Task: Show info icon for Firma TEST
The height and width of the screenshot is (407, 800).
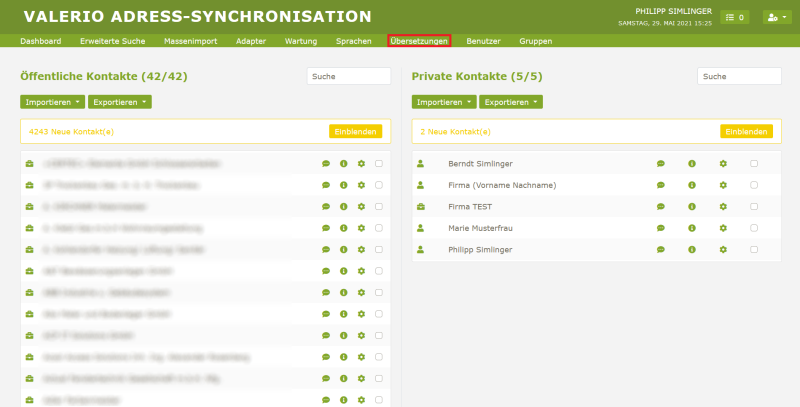Action: tap(692, 207)
